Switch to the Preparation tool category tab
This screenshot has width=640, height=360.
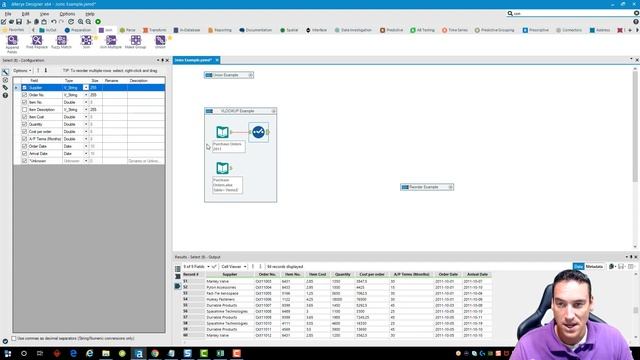(x=78, y=30)
